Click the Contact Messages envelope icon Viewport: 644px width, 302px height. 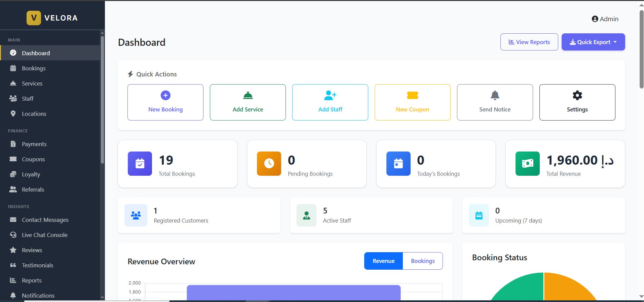tap(13, 220)
